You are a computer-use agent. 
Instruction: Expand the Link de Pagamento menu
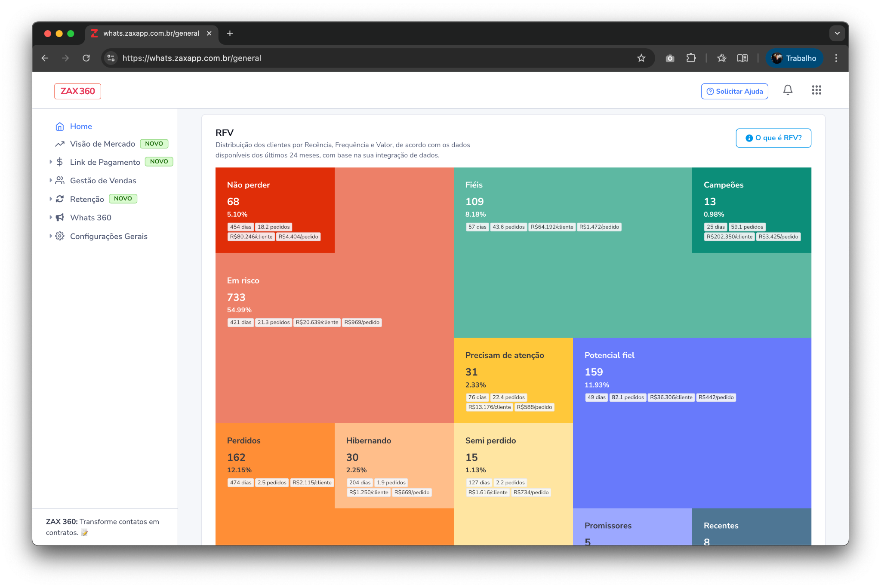click(x=105, y=162)
